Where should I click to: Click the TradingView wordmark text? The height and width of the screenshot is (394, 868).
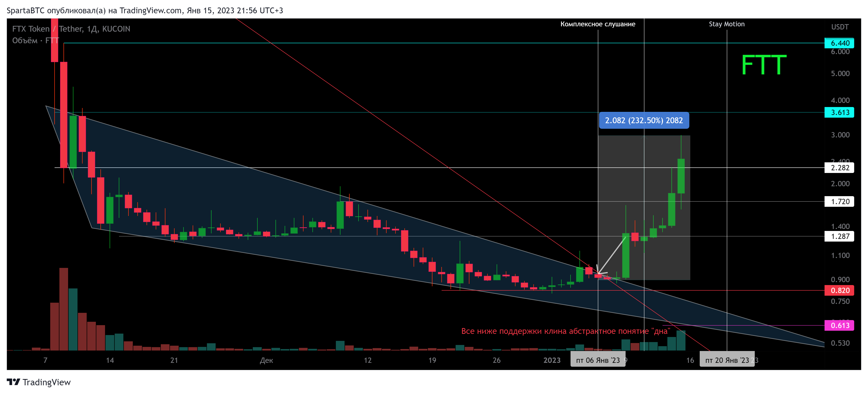(x=47, y=382)
